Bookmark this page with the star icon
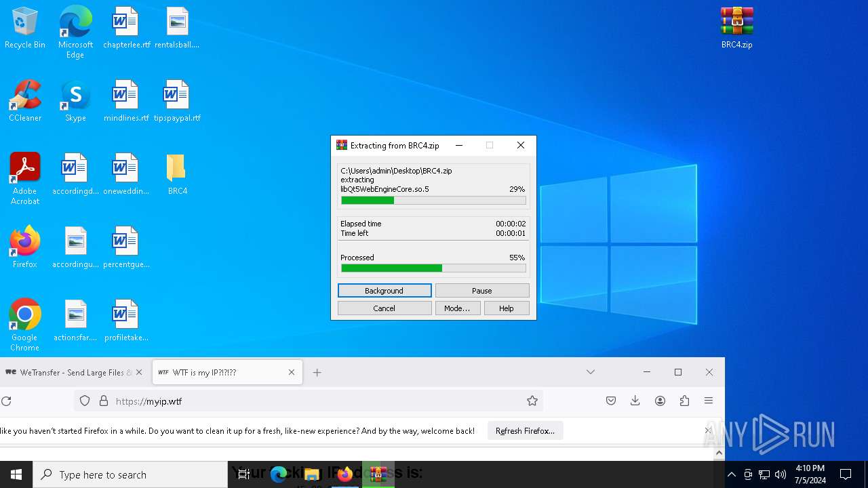 click(532, 401)
